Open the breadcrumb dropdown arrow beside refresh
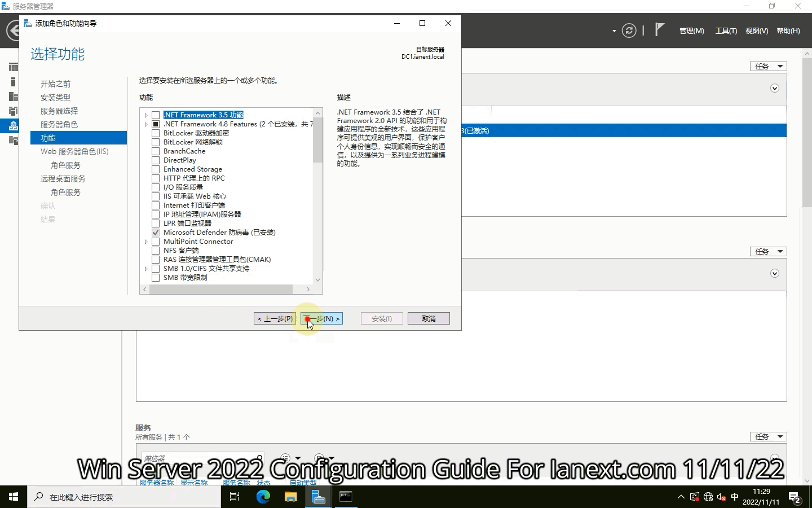The width and height of the screenshot is (812, 508). click(x=614, y=31)
